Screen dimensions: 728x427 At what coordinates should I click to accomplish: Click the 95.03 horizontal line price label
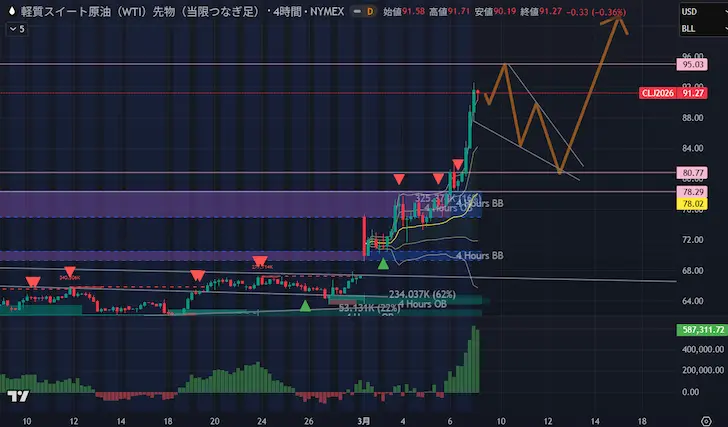coord(694,64)
